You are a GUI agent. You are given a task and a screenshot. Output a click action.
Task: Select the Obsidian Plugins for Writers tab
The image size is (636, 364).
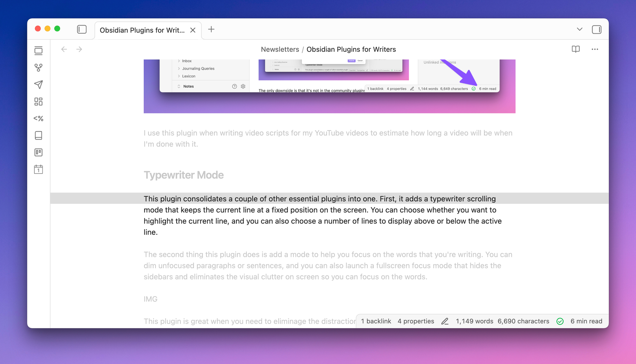point(142,30)
